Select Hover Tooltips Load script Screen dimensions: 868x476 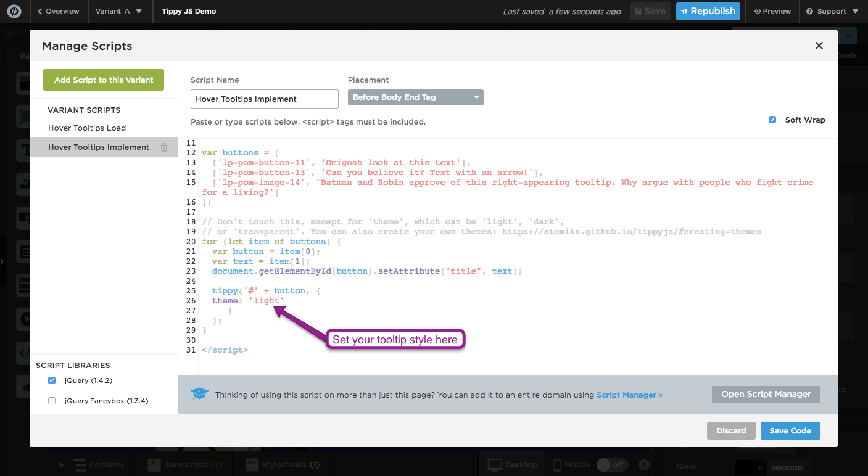point(87,128)
